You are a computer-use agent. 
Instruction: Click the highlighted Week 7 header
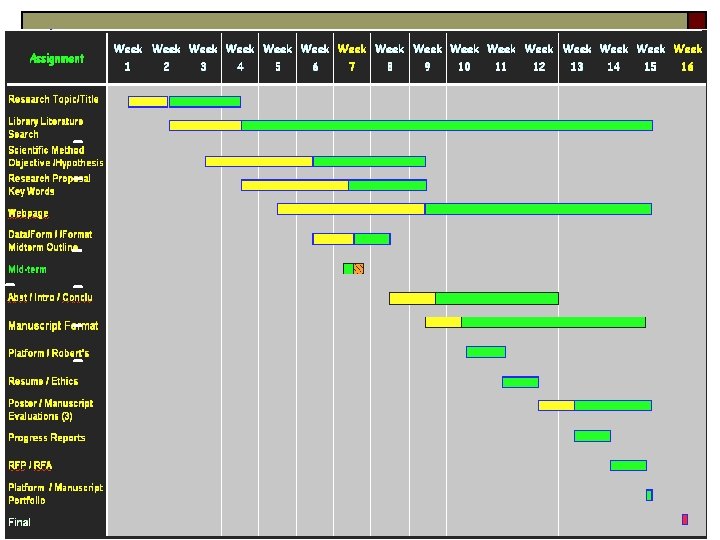tap(352, 57)
